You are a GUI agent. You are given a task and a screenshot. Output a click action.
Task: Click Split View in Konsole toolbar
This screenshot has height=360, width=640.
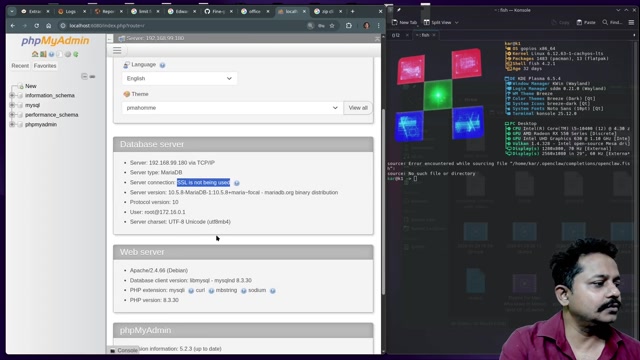[437, 22]
